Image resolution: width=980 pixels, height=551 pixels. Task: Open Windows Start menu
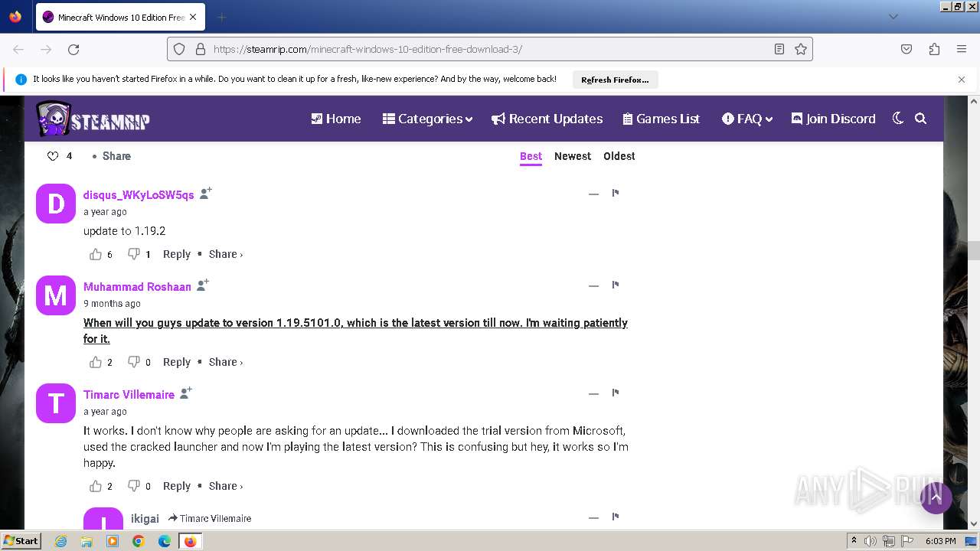[21, 541]
